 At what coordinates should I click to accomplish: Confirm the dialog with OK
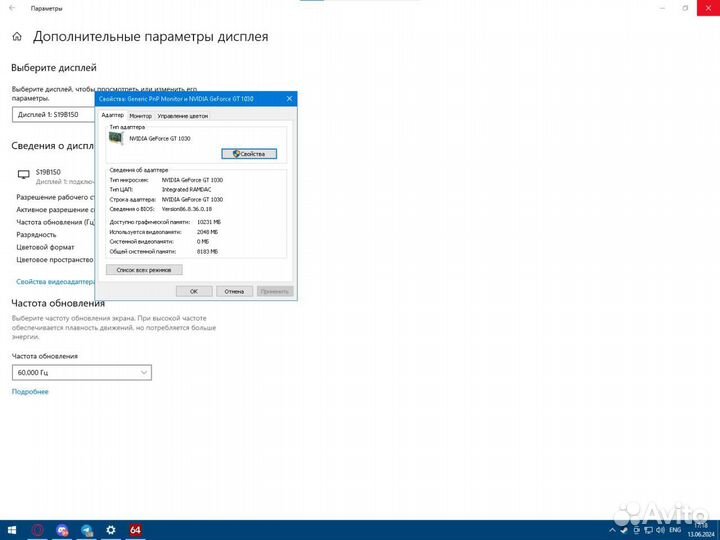click(x=194, y=291)
